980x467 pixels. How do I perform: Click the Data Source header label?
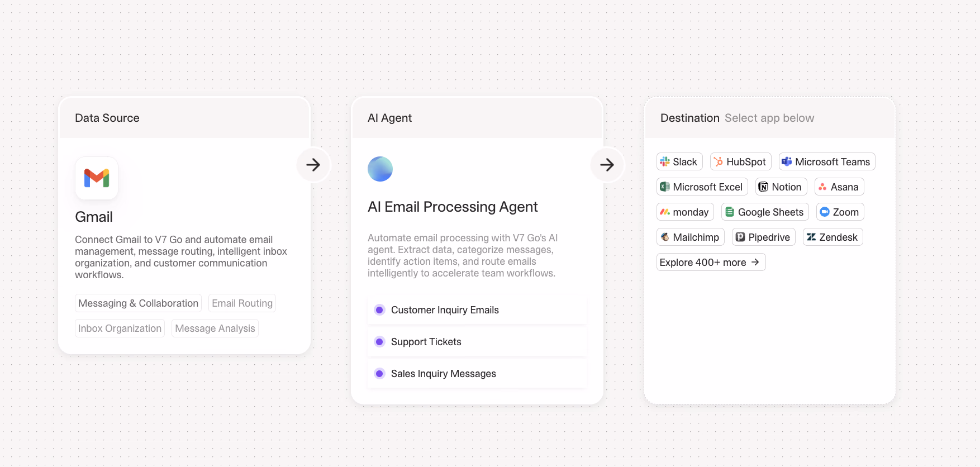click(107, 118)
